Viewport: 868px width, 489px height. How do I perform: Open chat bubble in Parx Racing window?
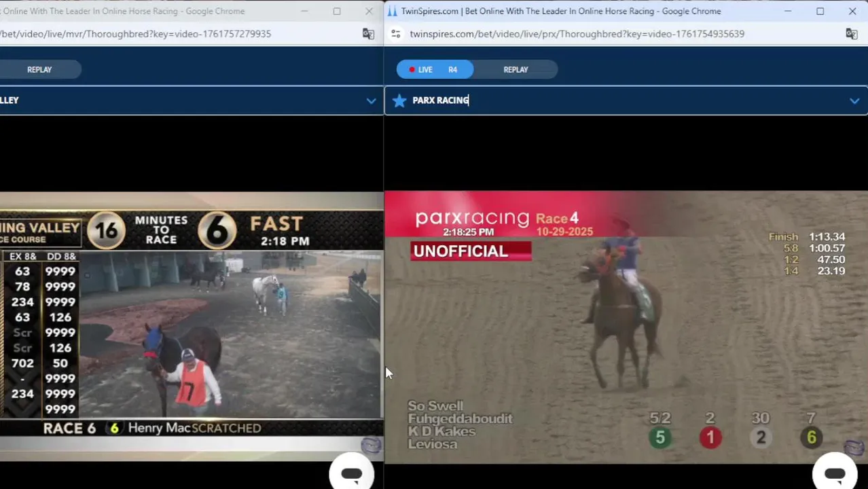point(835,473)
